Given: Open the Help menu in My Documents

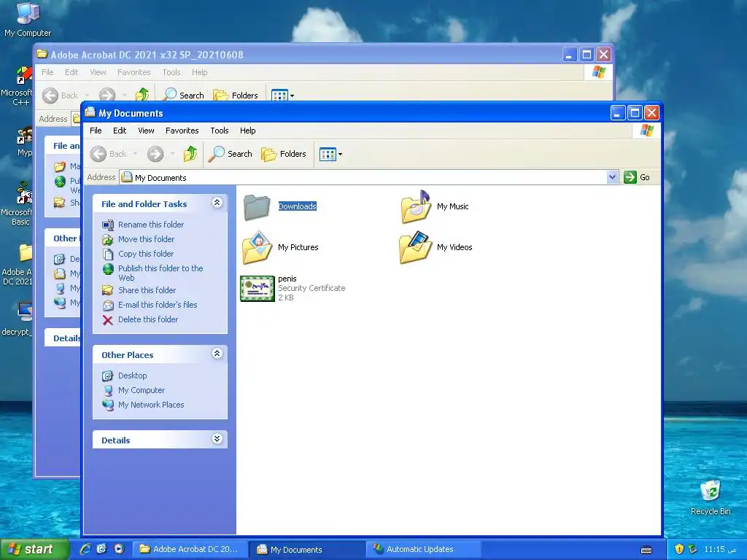Looking at the screenshot, I should pyautogui.click(x=248, y=131).
